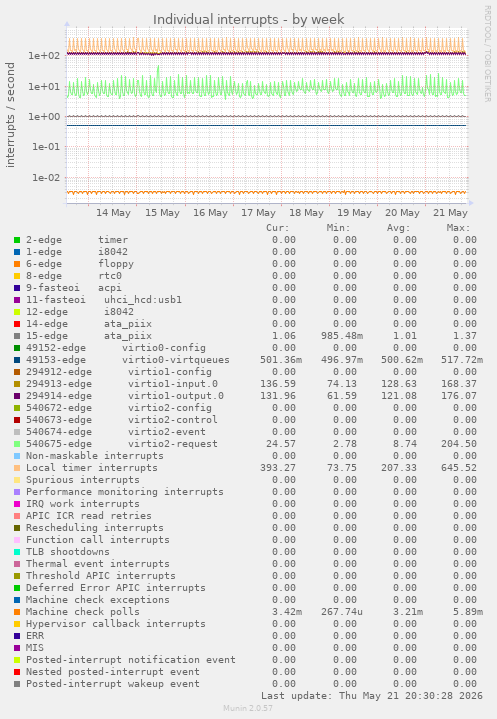Image resolution: width=497 pixels, height=719 pixels.
Task: Click the orange swatch beside 6-edge floppy
Action: click(17, 264)
